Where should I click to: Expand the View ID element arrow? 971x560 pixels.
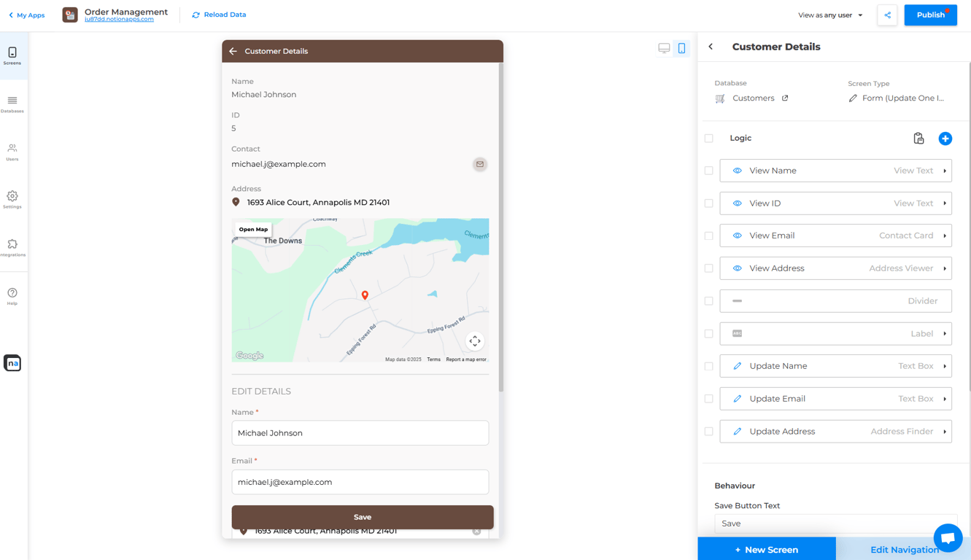click(x=945, y=203)
